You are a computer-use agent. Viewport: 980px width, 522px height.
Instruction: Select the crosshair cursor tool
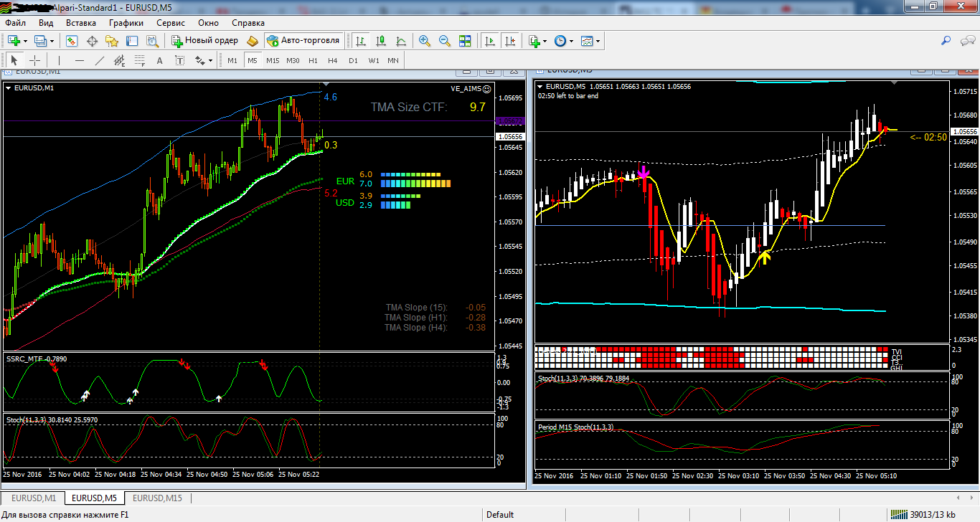[34, 60]
